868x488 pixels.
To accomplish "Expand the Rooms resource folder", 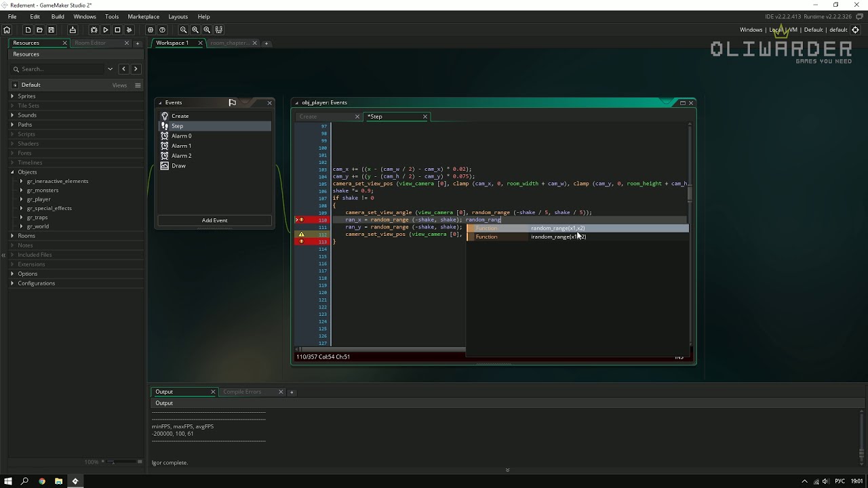I will 12,236.
